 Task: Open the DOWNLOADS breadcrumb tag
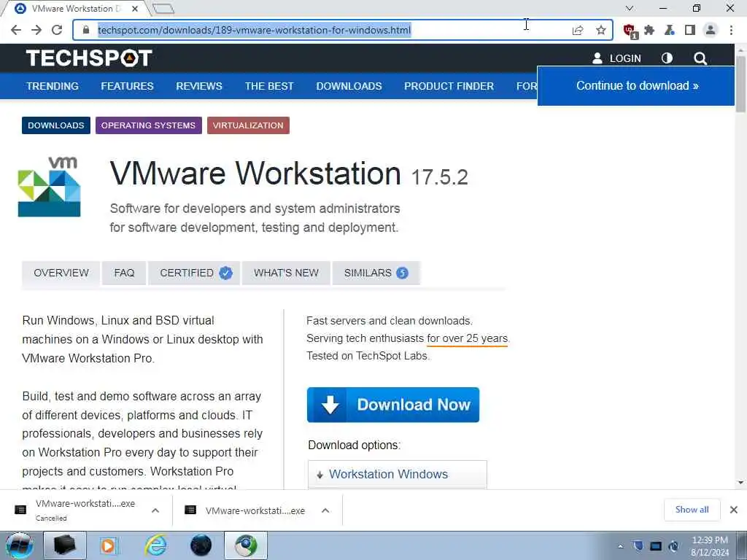pyautogui.click(x=55, y=125)
